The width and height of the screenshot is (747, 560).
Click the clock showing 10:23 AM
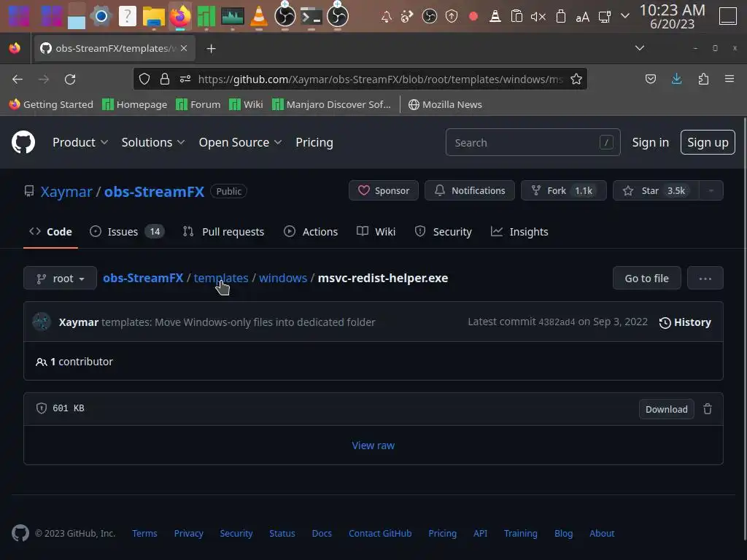click(x=672, y=10)
